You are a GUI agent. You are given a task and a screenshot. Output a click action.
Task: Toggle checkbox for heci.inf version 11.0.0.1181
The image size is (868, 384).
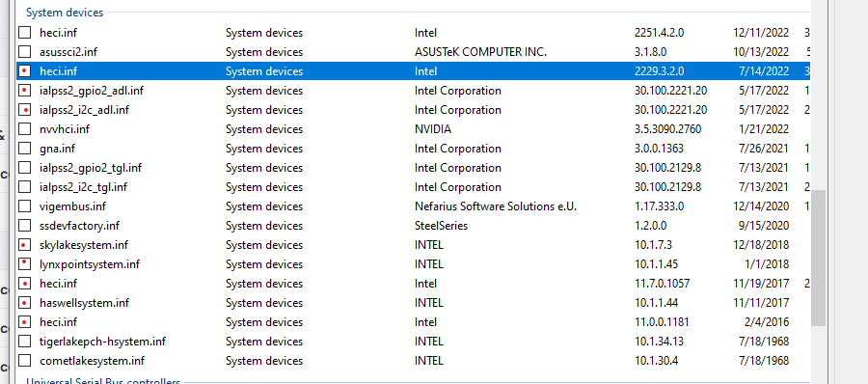(x=24, y=322)
